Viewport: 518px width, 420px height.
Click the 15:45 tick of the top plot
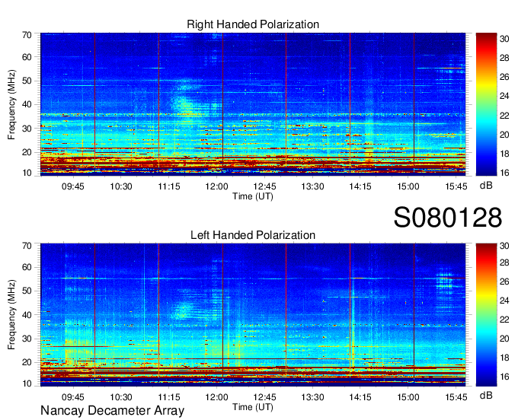click(x=456, y=186)
